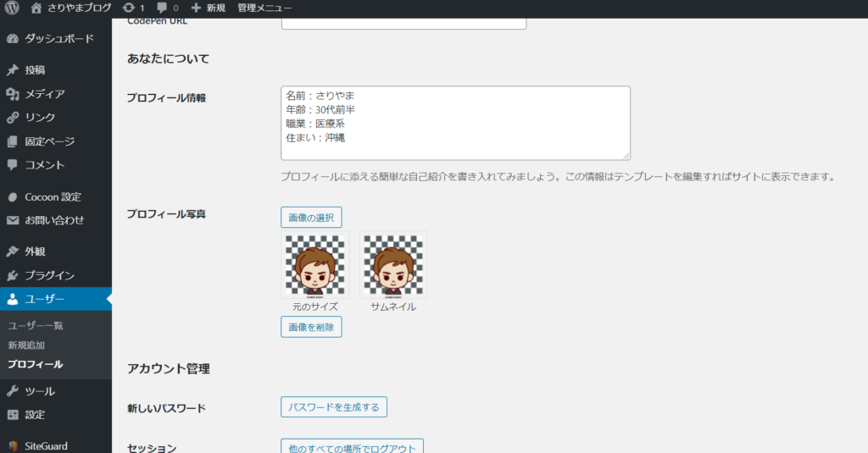
Task: Click the 外観 paintbrush icon
Action: [x=12, y=251]
